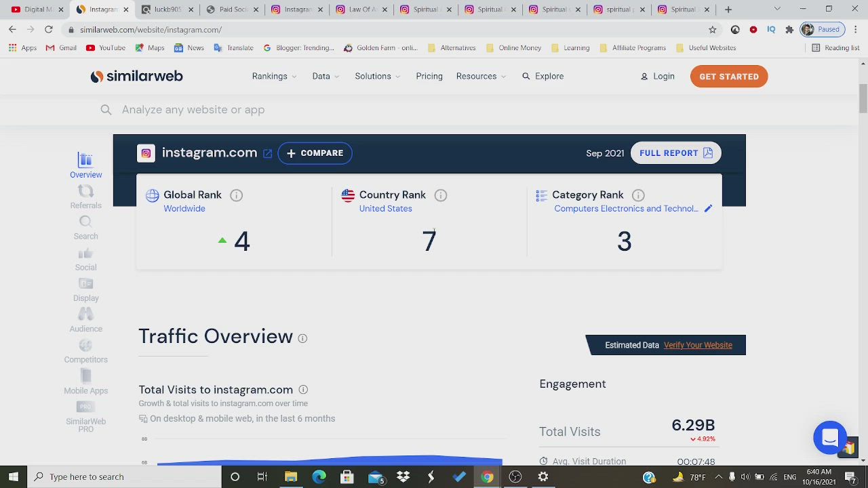Expand the Solutions dropdown menu
The width and height of the screenshot is (868, 488).
(x=377, y=77)
